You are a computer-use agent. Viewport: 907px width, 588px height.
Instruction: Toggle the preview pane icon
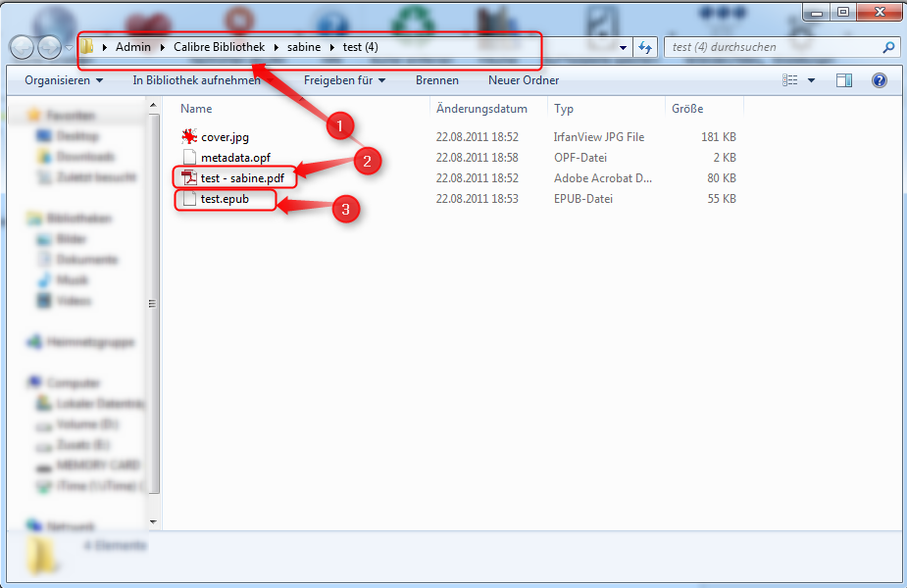click(844, 80)
